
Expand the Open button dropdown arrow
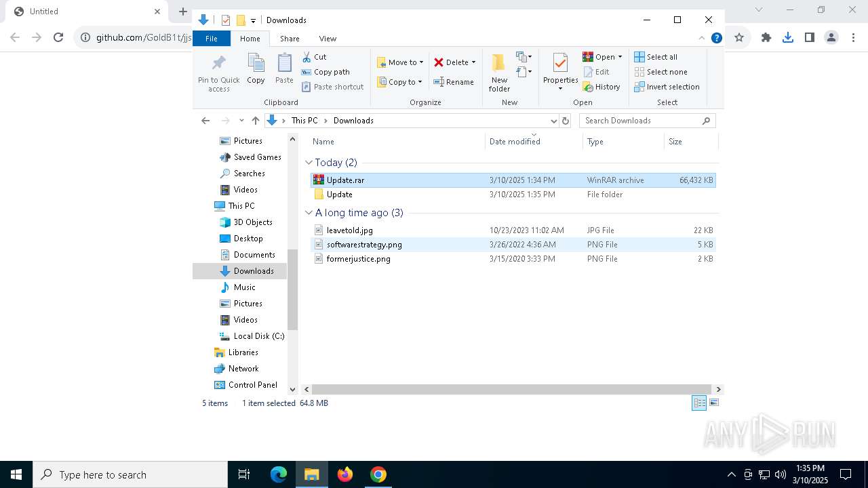click(620, 57)
